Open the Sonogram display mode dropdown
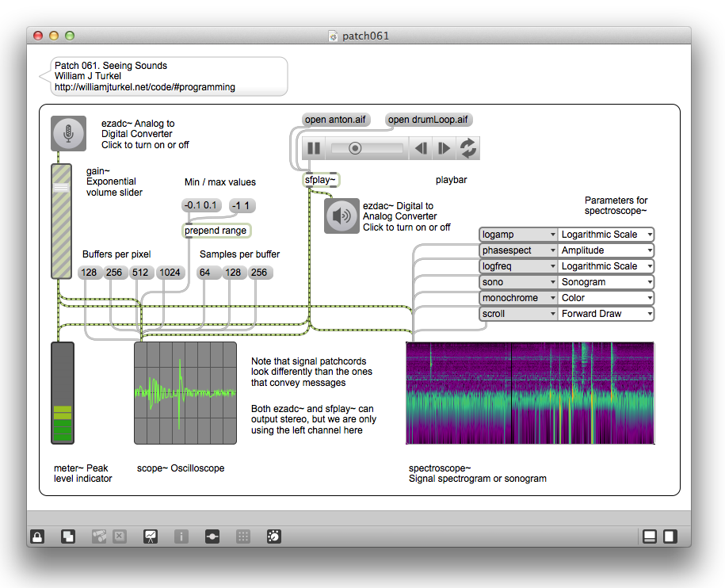The height and width of the screenshot is (588, 725). point(606,282)
